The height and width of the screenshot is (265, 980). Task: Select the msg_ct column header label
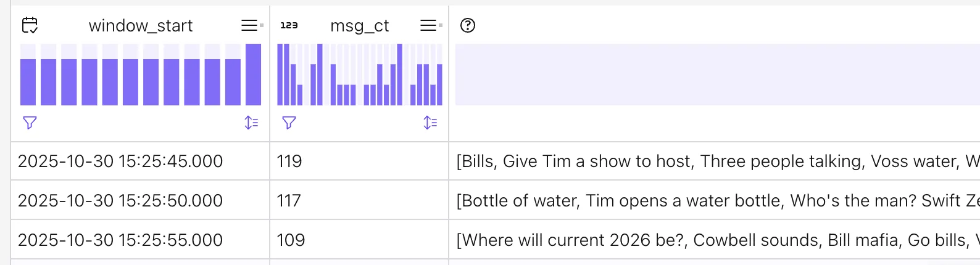pos(360,26)
